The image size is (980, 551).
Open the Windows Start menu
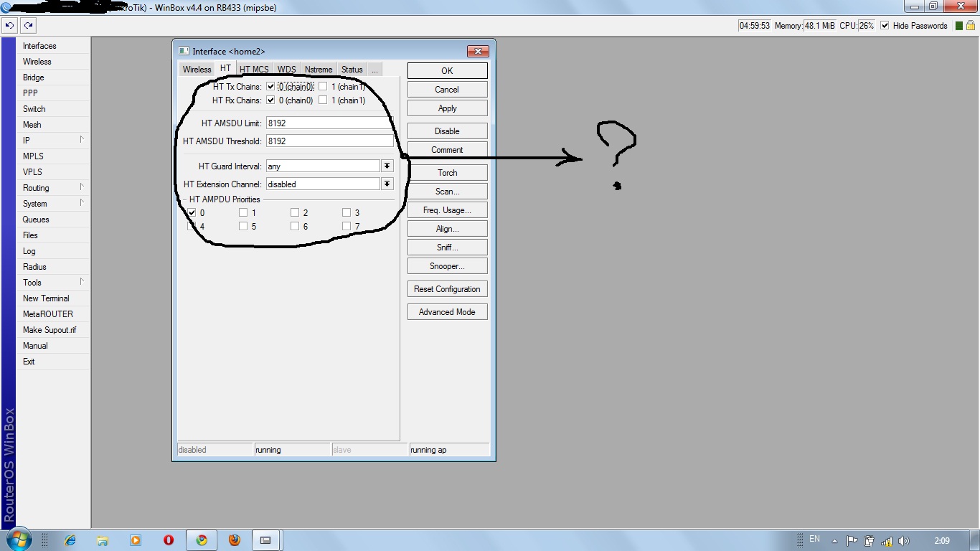[18, 540]
